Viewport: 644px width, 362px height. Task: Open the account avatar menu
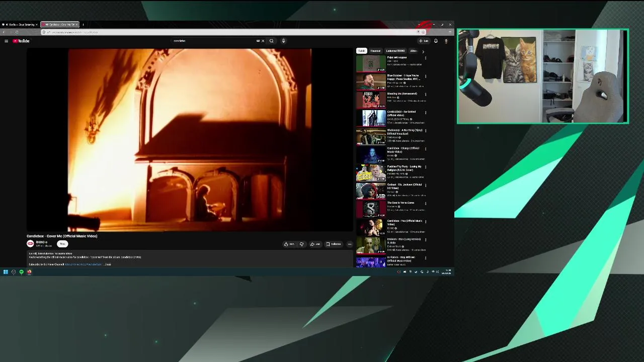click(446, 41)
